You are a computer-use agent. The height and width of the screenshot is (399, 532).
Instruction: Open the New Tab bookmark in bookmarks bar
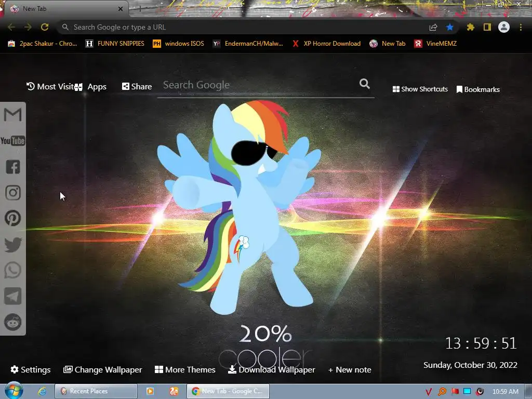click(388, 44)
